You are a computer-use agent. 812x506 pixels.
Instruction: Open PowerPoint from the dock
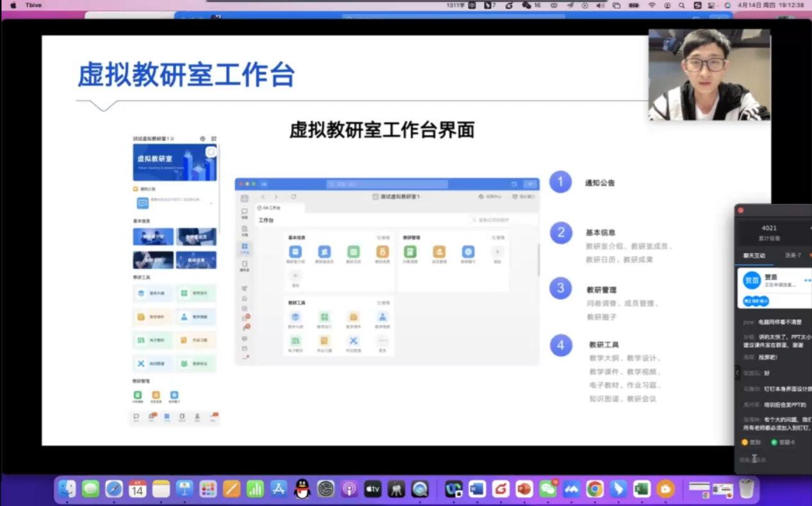(x=524, y=489)
